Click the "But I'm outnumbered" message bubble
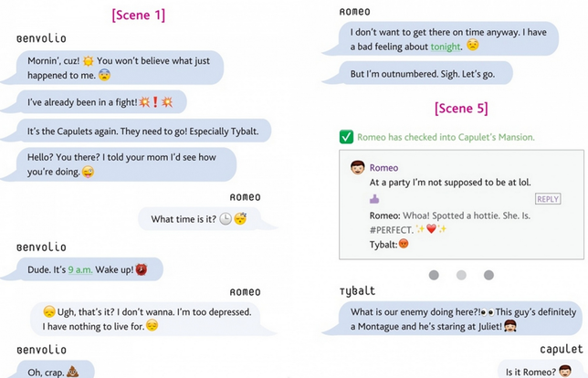This screenshot has height=378, width=588. 425,74
